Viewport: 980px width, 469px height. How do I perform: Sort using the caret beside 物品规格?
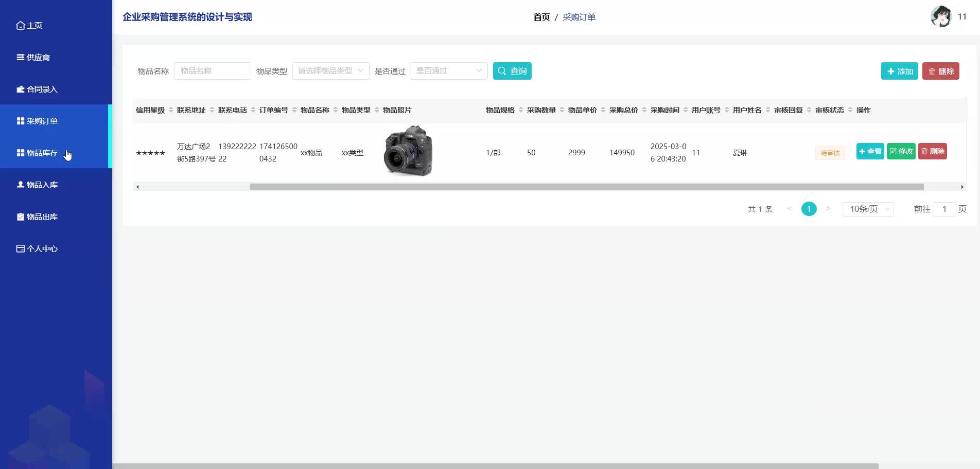click(521, 110)
